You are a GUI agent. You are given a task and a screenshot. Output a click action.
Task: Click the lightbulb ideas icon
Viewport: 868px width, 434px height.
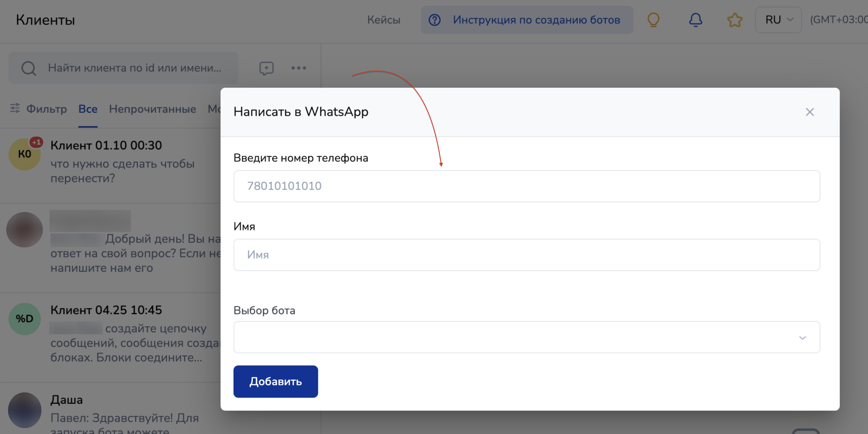[653, 20]
